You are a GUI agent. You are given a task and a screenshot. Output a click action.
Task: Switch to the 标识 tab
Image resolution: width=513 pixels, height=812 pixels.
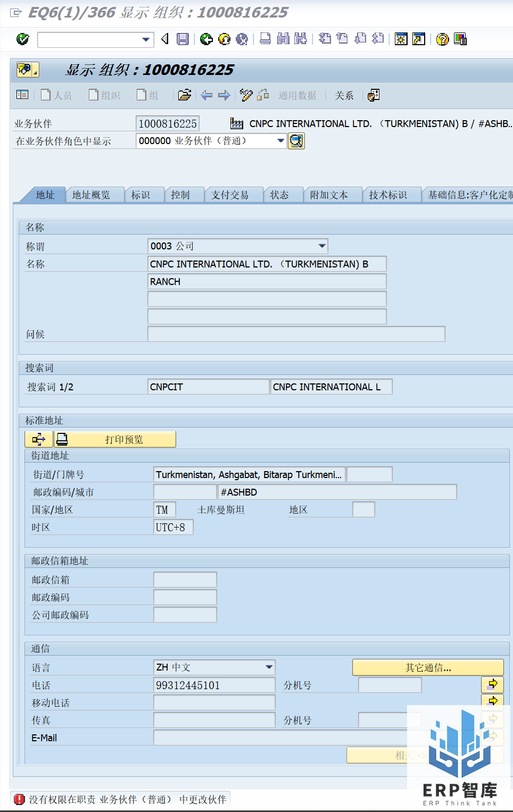[x=140, y=195]
